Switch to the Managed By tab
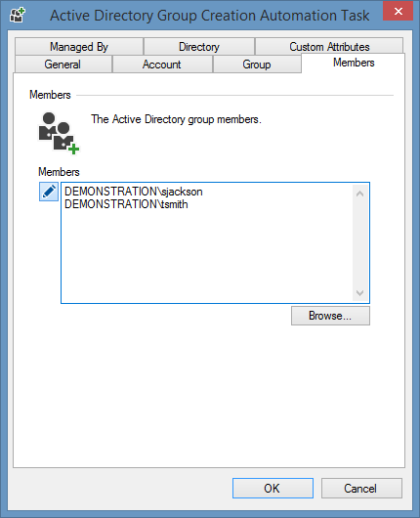The height and width of the screenshot is (518, 420). (x=79, y=47)
